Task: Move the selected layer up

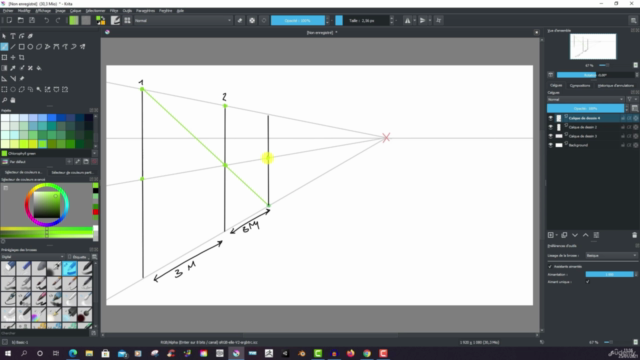Action: tap(585, 235)
